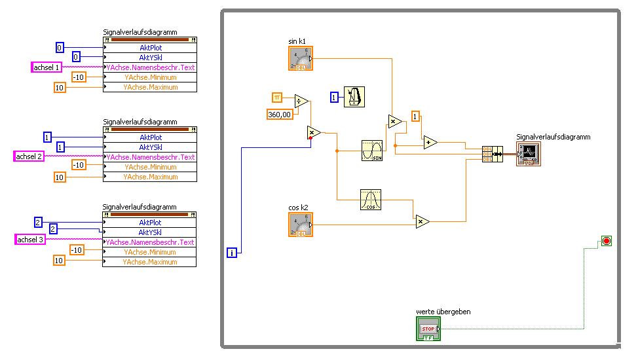
Task: Click YAchse.Minimum in second property node
Action: (x=150, y=167)
